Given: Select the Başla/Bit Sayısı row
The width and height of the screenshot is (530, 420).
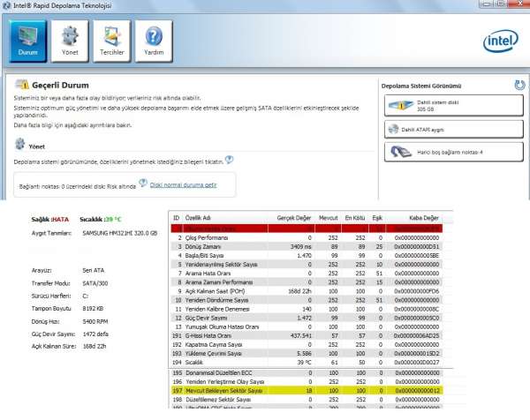Looking at the screenshot, I should tap(307, 256).
